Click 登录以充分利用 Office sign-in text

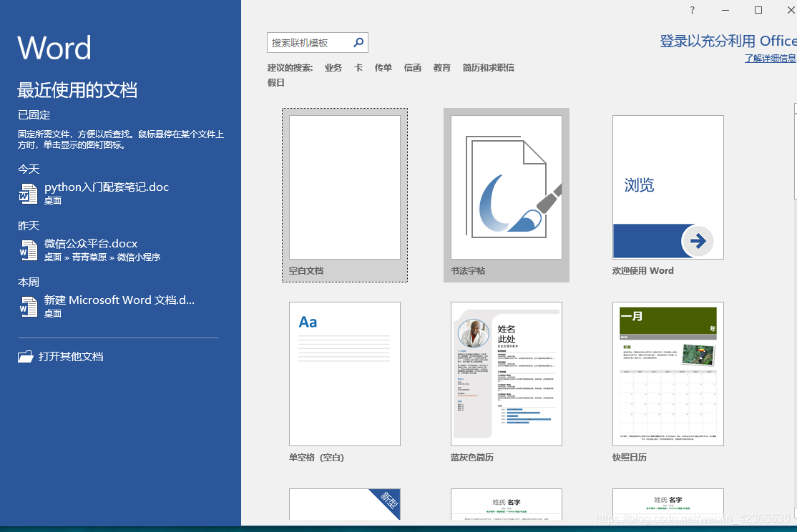(x=728, y=41)
